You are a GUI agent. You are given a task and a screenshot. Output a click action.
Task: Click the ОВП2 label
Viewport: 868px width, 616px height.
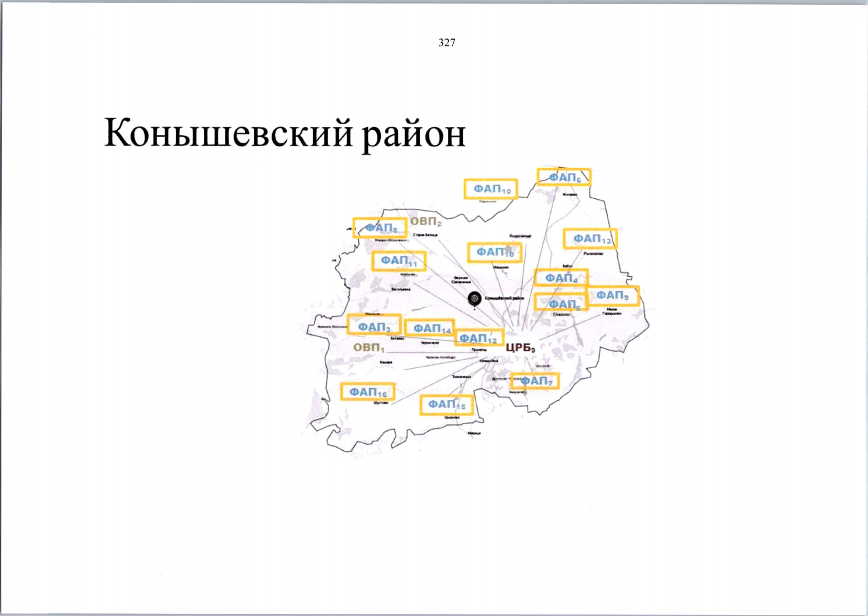tap(426, 221)
